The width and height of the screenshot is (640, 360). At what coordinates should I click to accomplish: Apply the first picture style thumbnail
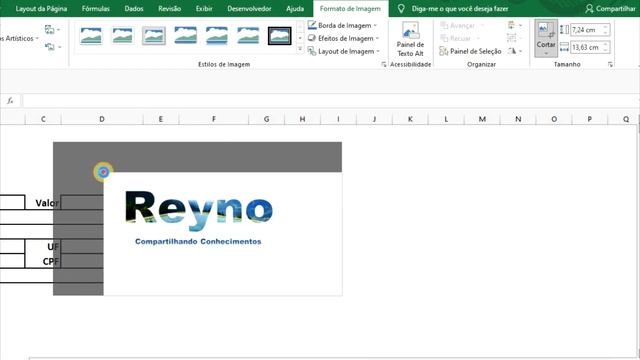coord(91,36)
